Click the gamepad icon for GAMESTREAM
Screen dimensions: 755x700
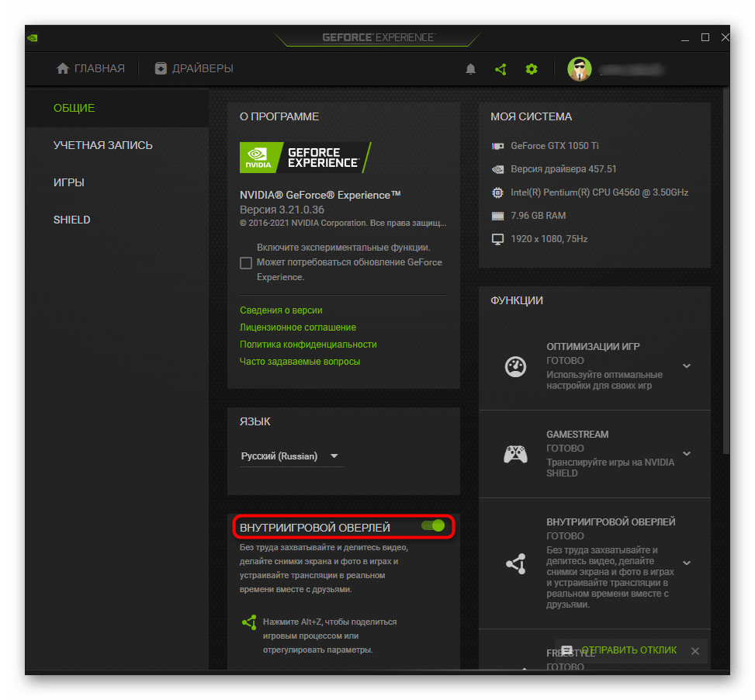(515, 454)
